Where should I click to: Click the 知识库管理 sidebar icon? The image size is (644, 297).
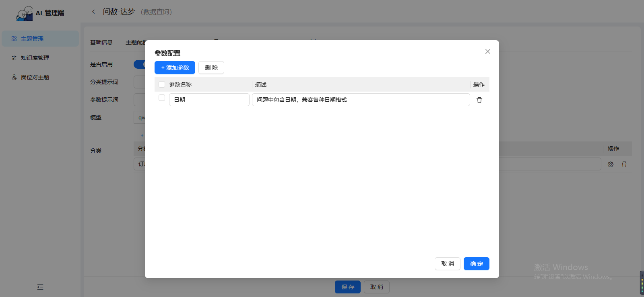pyautogui.click(x=14, y=58)
